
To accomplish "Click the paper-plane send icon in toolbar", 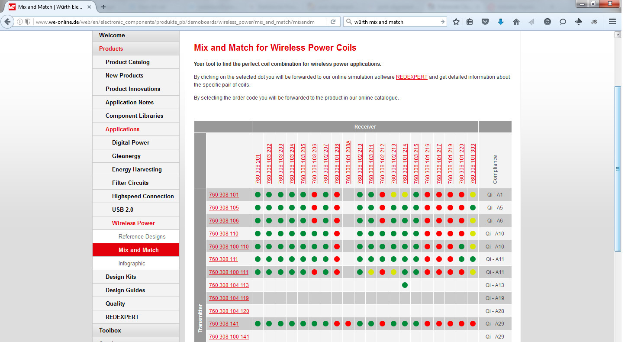I will click(532, 22).
